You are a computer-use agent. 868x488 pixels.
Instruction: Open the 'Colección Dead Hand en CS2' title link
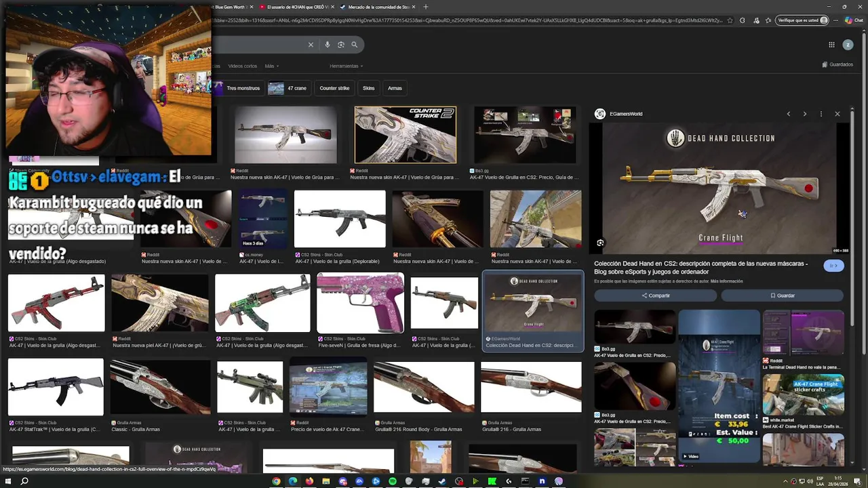[701, 268]
